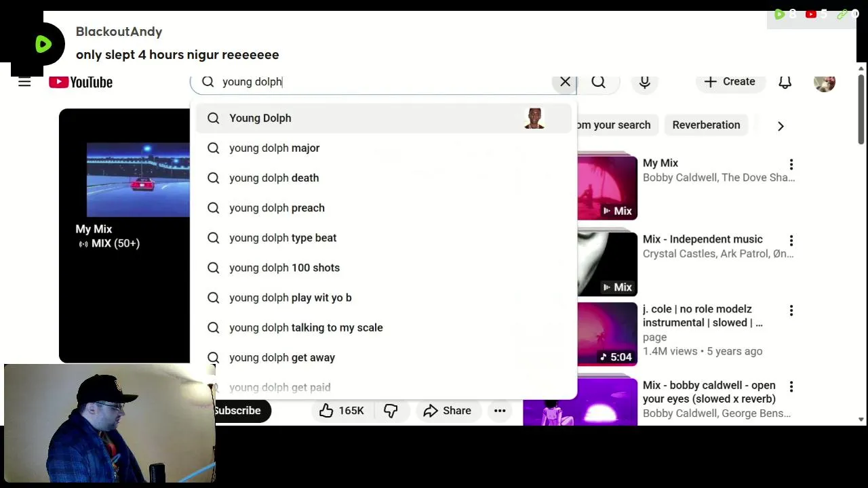Viewport: 868px width, 488px height.
Task: Open options menu for Mix - Independent music
Action: [791, 241]
